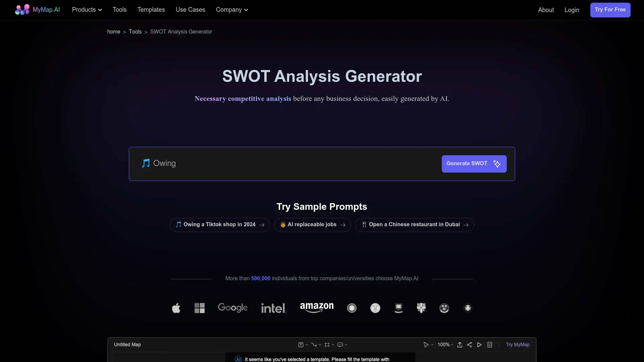Open the Export icon in bottom toolbar

(460, 344)
